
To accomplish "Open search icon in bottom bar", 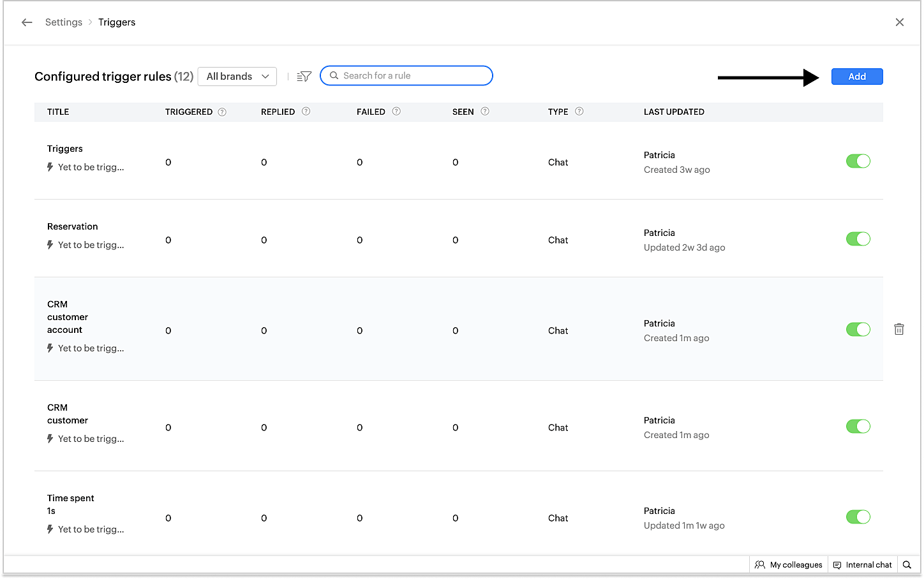I will click(x=907, y=565).
